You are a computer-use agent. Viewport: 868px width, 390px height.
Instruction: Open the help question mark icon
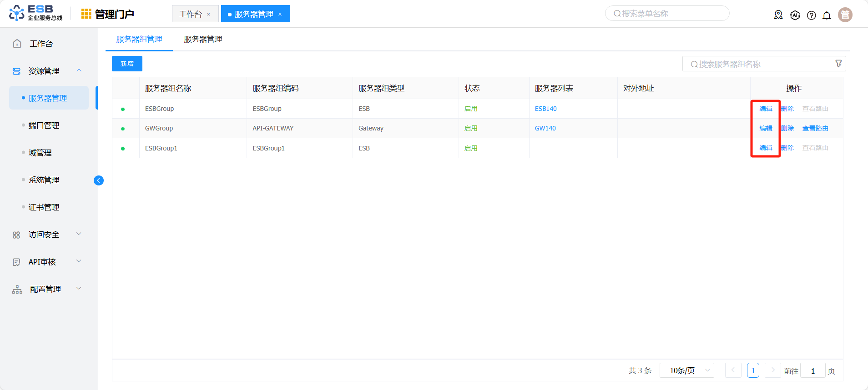click(x=811, y=15)
